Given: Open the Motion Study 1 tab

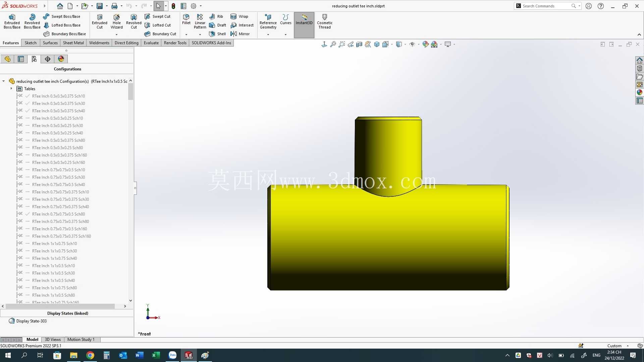Looking at the screenshot, I should [81, 340].
